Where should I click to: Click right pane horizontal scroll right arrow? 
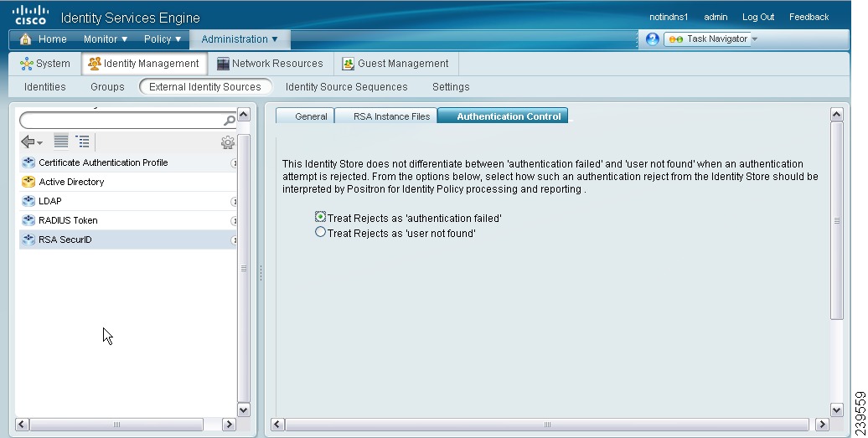(822, 424)
